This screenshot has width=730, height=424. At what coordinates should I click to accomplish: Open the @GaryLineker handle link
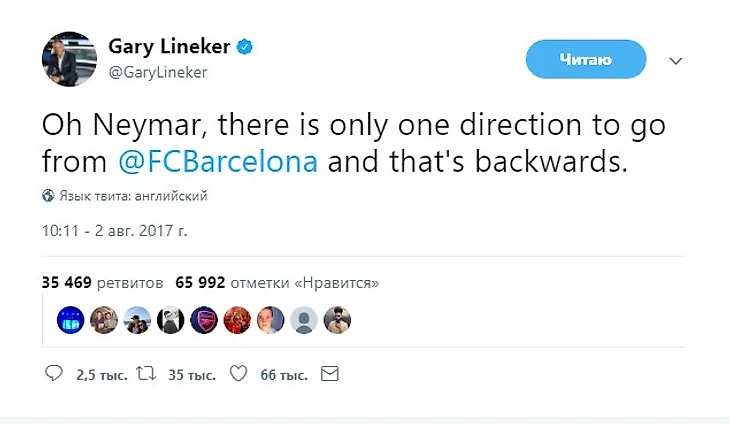[157, 73]
